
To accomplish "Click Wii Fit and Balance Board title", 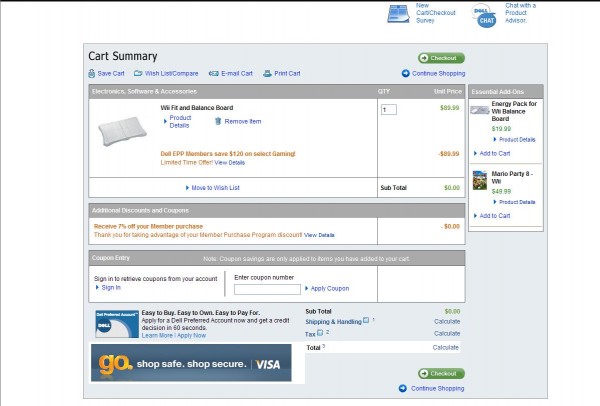I will tap(197, 108).
